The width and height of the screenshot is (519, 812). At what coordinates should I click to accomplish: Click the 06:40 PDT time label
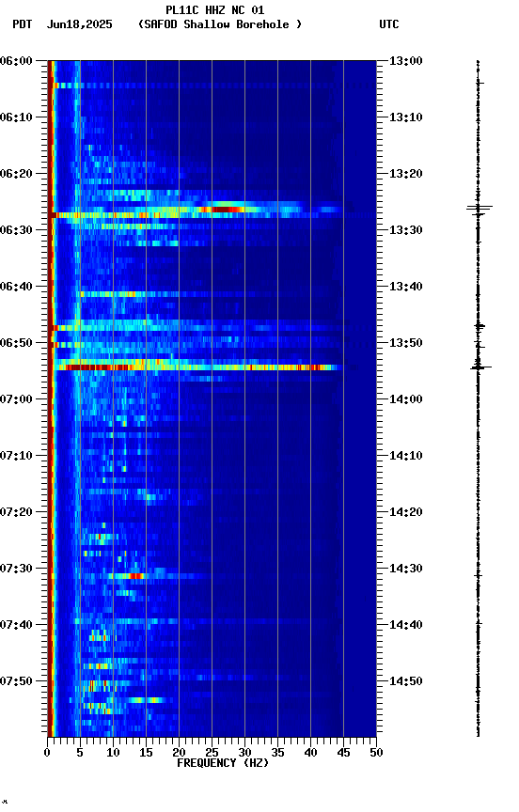coord(16,287)
